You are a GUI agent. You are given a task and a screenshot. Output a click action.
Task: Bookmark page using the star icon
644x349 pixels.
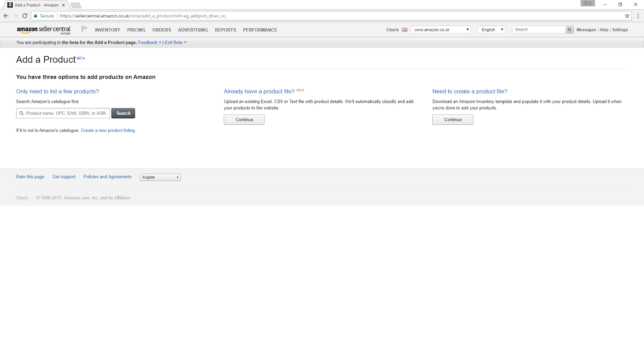pyautogui.click(x=627, y=16)
